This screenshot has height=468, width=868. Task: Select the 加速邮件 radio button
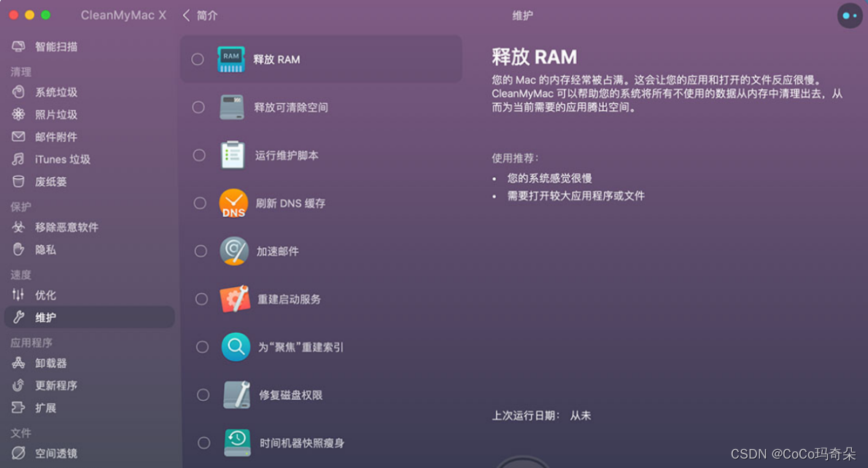[x=201, y=251]
